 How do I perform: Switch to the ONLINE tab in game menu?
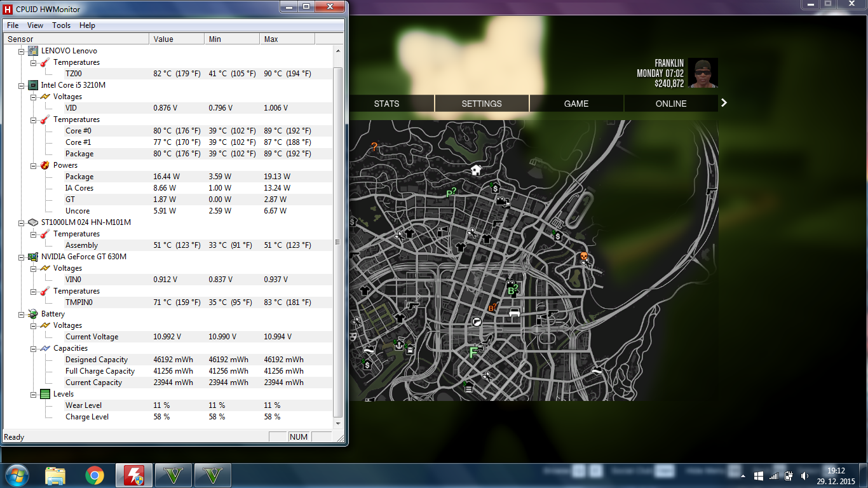671,104
